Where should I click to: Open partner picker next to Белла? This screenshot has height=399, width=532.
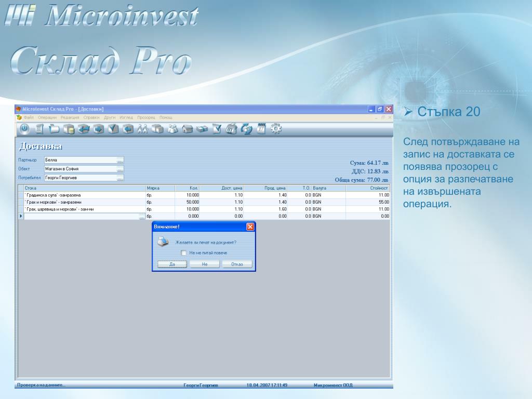point(120,160)
